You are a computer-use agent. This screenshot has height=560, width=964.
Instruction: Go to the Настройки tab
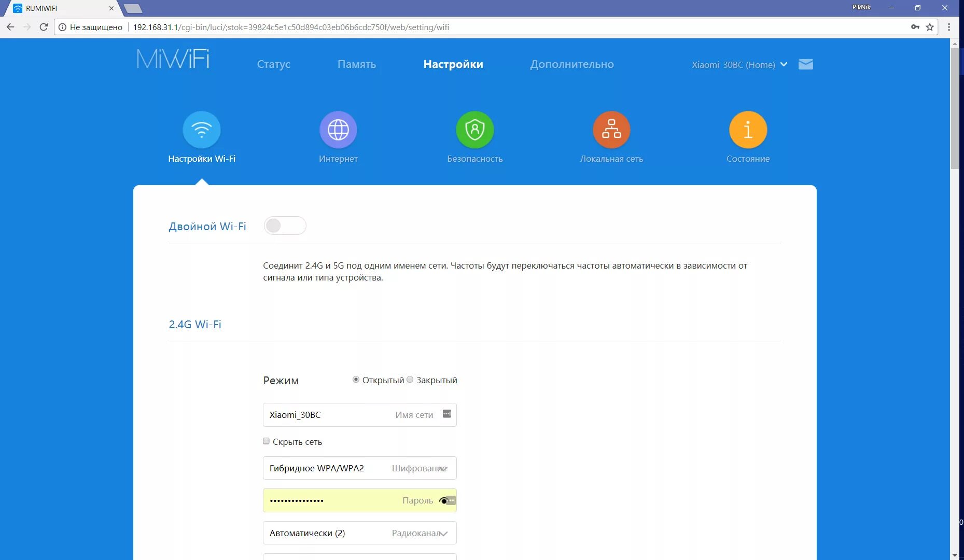pos(453,64)
